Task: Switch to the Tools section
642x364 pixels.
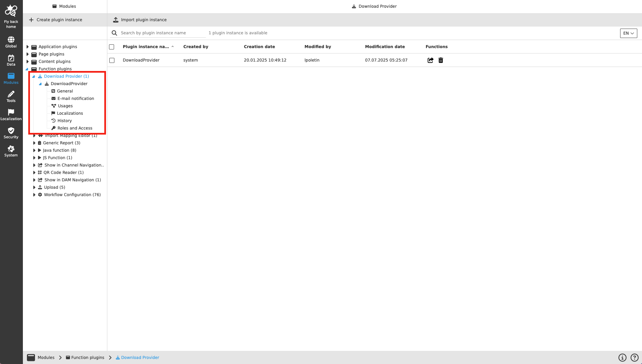Action: [11, 96]
